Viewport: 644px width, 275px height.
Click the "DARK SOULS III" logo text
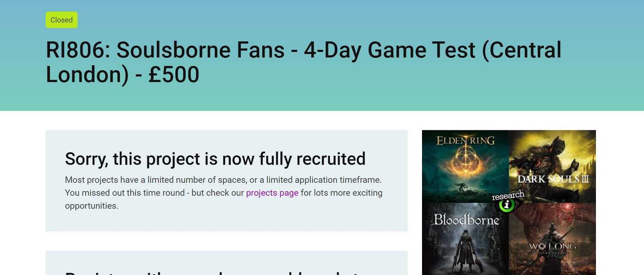pyautogui.click(x=553, y=179)
